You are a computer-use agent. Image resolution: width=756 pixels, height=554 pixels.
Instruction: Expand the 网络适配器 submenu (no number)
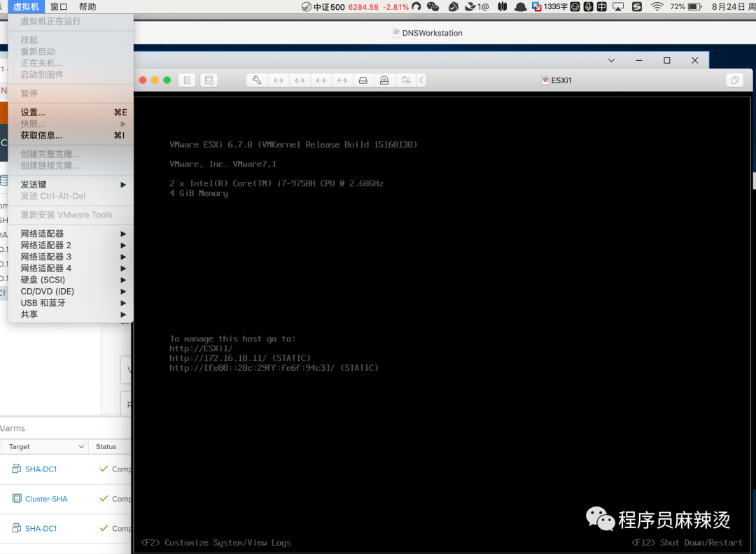tap(71, 234)
